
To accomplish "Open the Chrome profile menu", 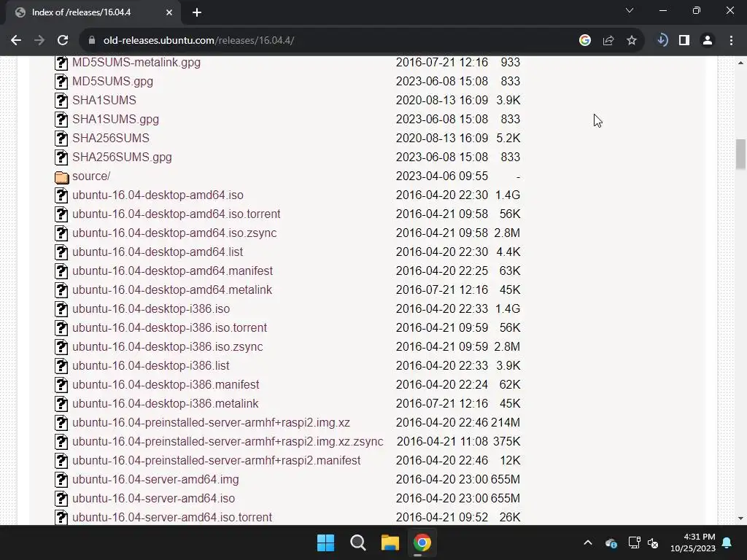I will point(708,41).
